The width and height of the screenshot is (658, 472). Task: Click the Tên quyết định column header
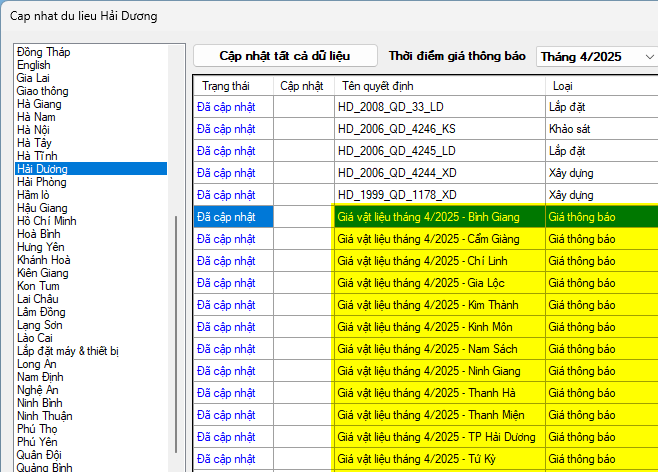pos(440,86)
